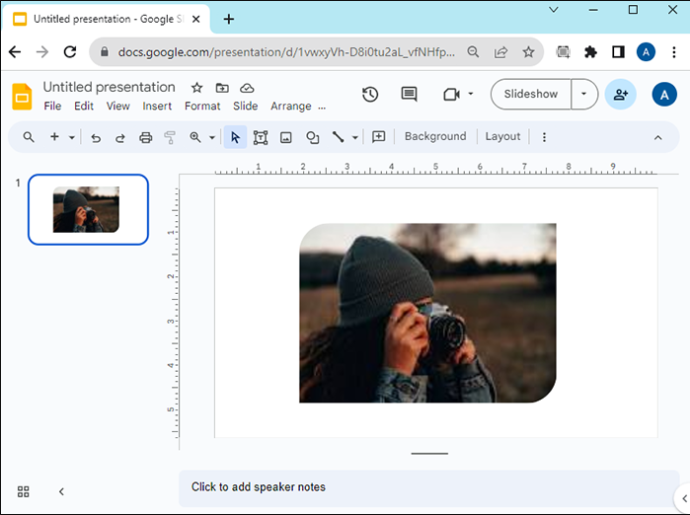This screenshot has width=690, height=515.
Task: Click the Background button
Action: (x=435, y=136)
